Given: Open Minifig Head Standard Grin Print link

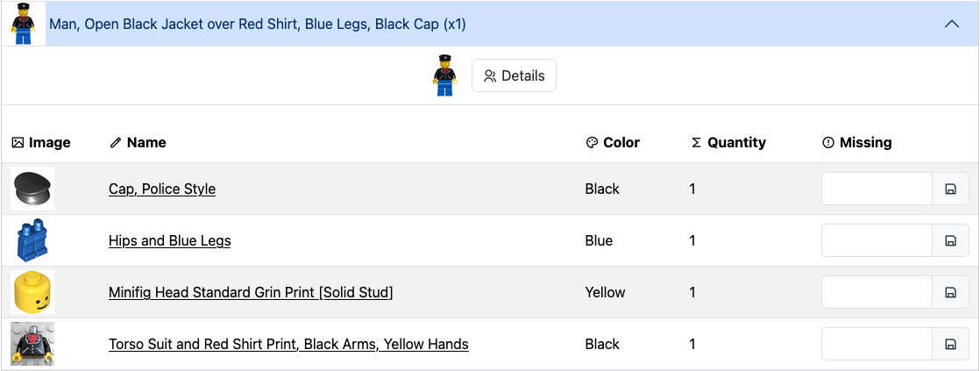Looking at the screenshot, I should coord(251,292).
